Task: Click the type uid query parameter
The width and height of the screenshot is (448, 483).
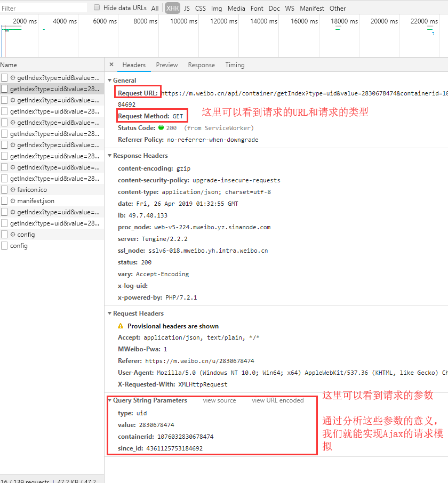Action: point(132,413)
